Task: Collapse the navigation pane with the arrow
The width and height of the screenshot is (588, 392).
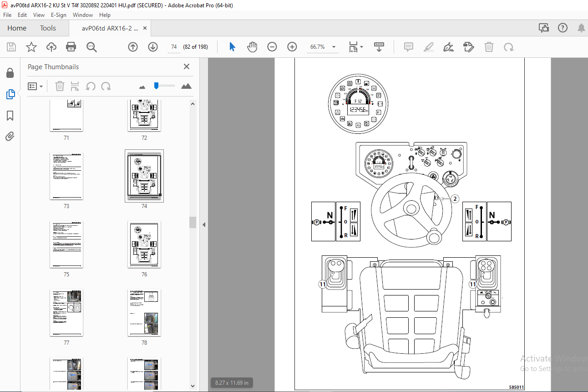Action: pos(204,224)
